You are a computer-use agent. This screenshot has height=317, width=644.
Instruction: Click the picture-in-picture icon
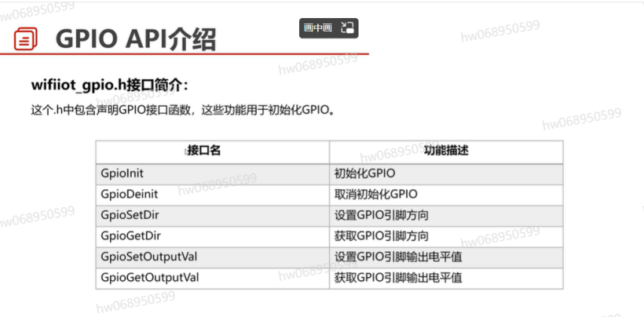[x=348, y=27]
